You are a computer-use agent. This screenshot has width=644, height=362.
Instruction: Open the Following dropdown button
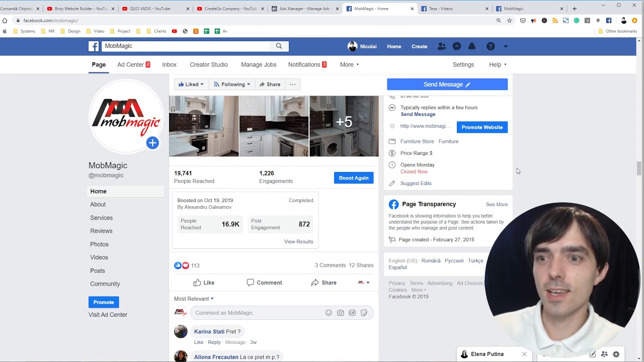coord(232,84)
